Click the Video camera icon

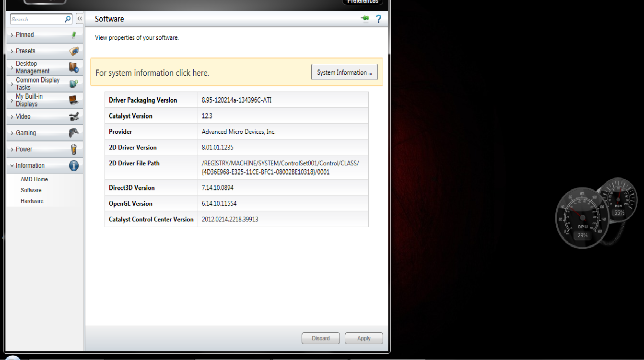pyautogui.click(x=74, y=116)
